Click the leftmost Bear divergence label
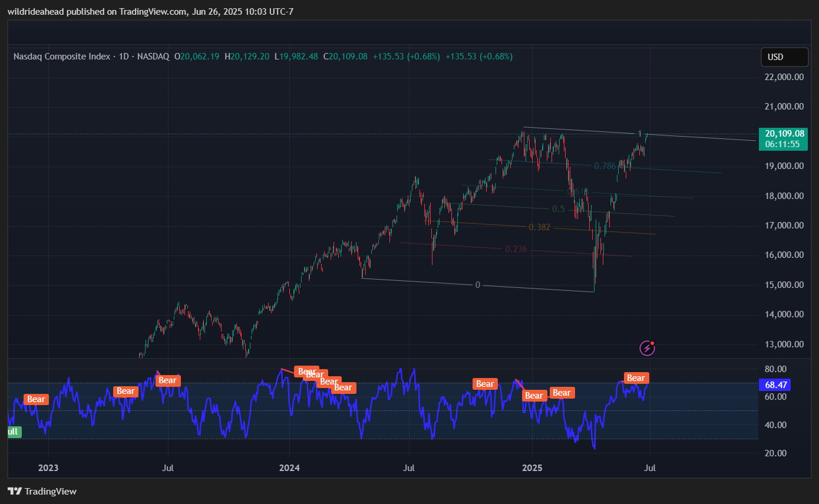Image resolution: width=819 pixels, height=504 pixels. coord(36,399)
